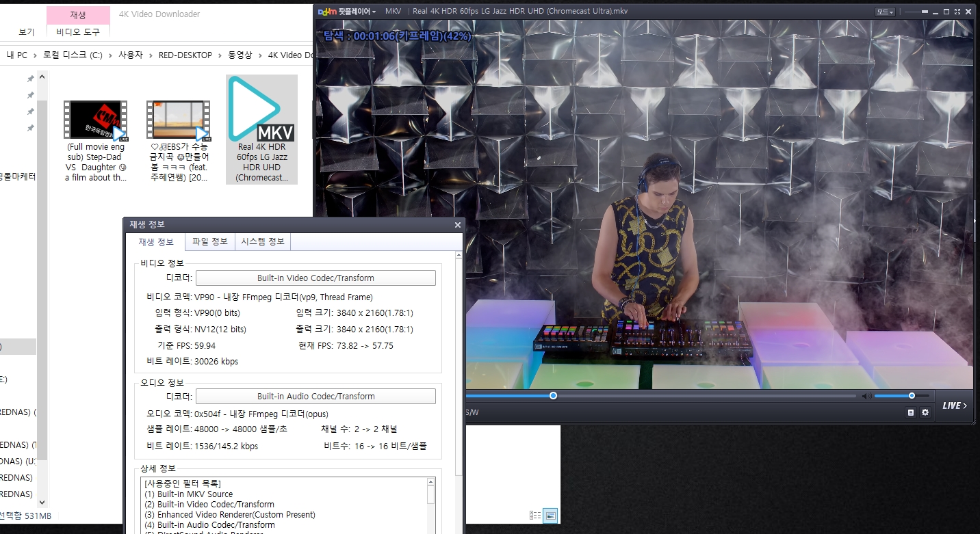
Task: Go to 내 PC in the address bar
Action: [x=17, y=55]
